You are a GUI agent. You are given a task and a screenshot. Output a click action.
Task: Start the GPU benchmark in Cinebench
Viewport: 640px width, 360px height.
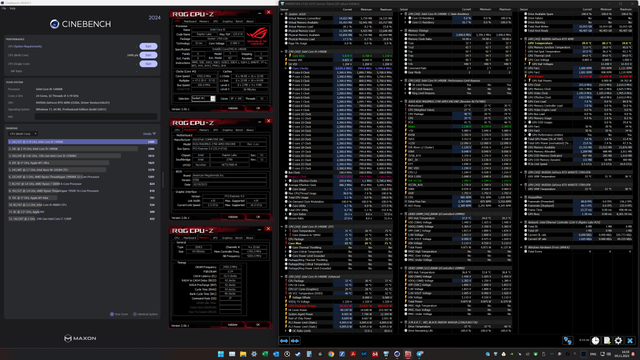(148, 46)
